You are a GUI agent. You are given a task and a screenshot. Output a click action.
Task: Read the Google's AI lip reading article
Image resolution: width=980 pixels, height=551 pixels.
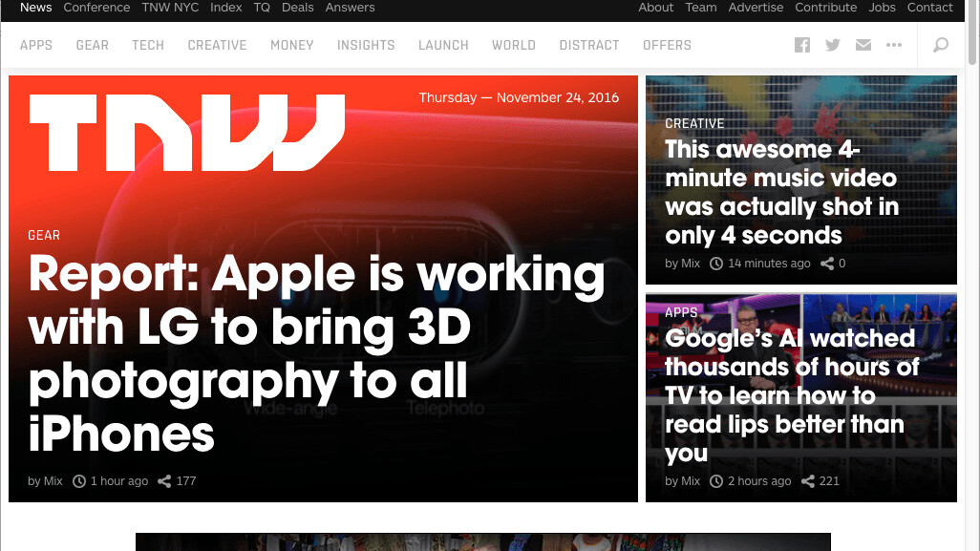(789, 394)
